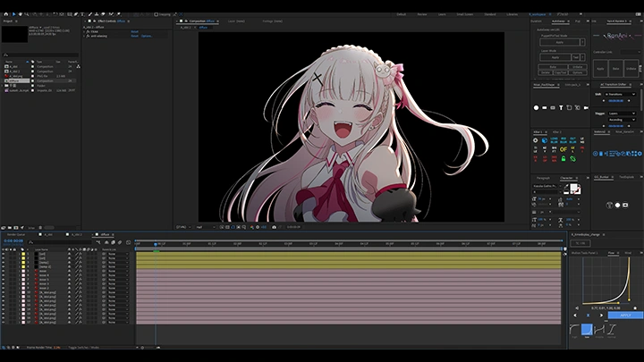Hide layer 9 inner 2 with its eye icon

point(4,288)
